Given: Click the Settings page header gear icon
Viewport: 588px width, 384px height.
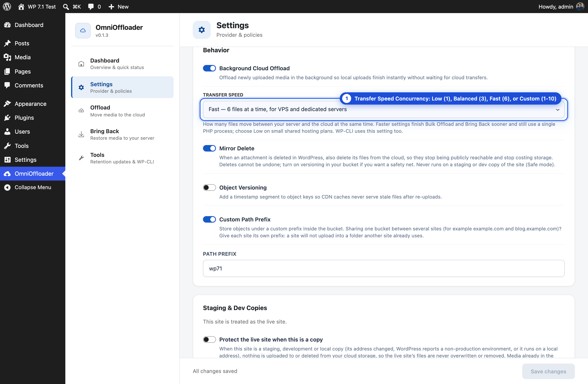Looking at the screenshot, I should 202,30.
